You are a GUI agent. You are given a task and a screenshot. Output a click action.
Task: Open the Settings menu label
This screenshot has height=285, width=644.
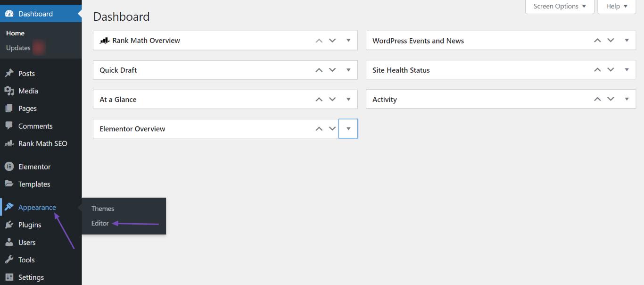point(31,277)
